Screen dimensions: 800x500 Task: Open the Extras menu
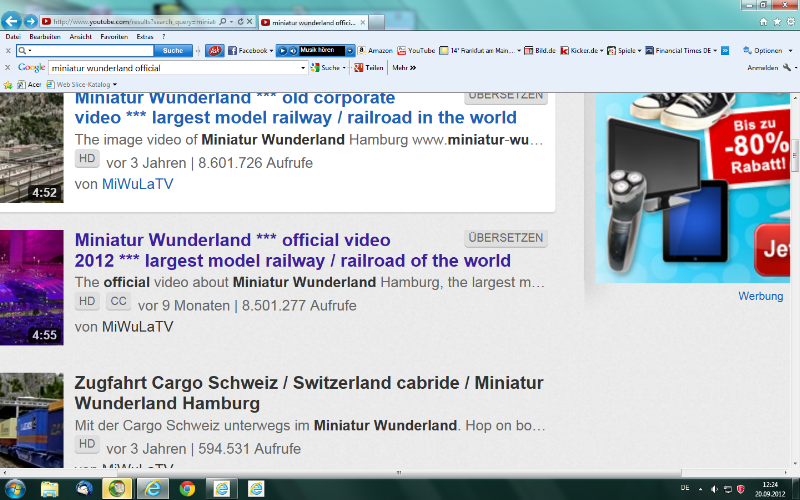[144, 36]
